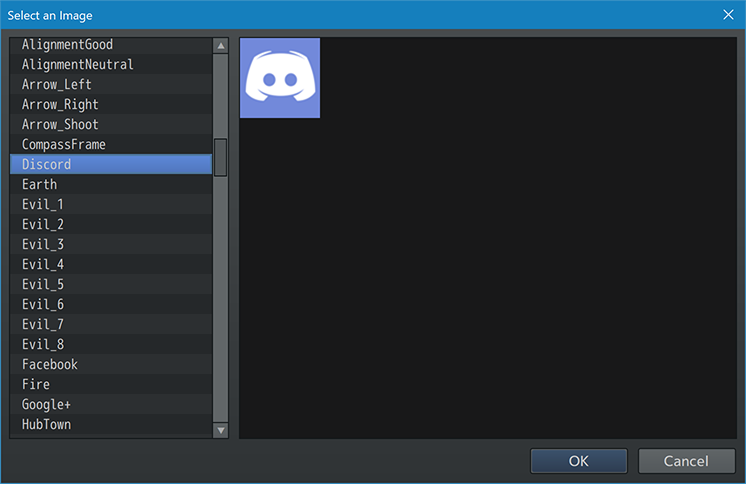Select the Evil_7 list row
Image resolution: width=746 pixels, height=484 pixels.
111,324
